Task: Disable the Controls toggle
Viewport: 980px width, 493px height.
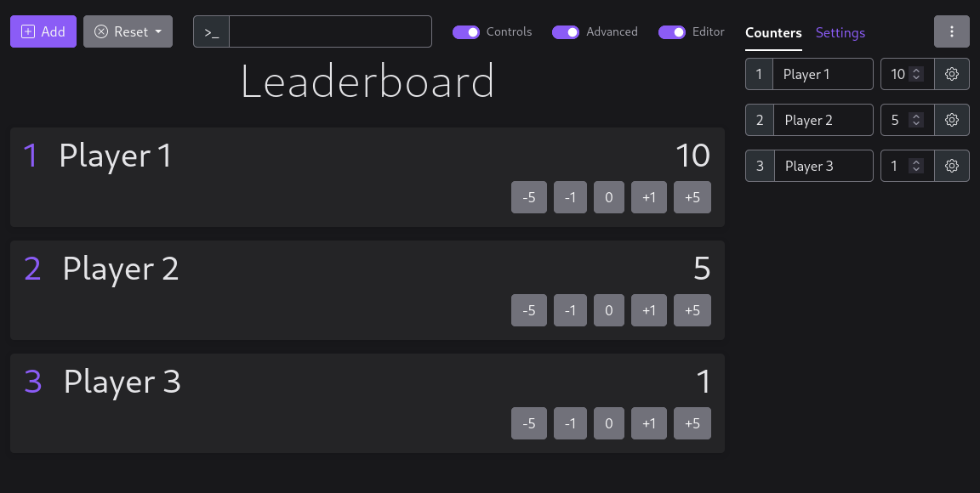Action: tap(466, 32)
